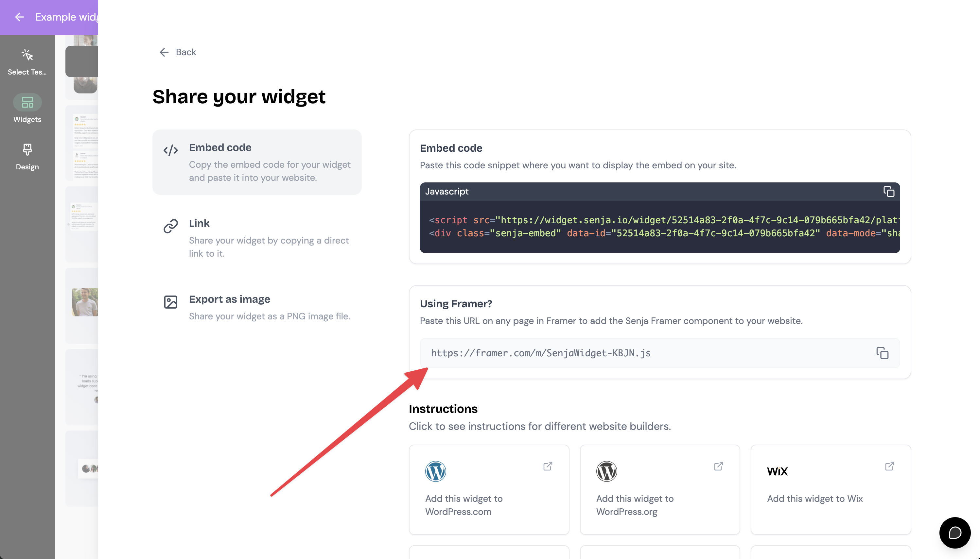Go Back from Share your widget
980x559 pixels.
click(178, 52)
